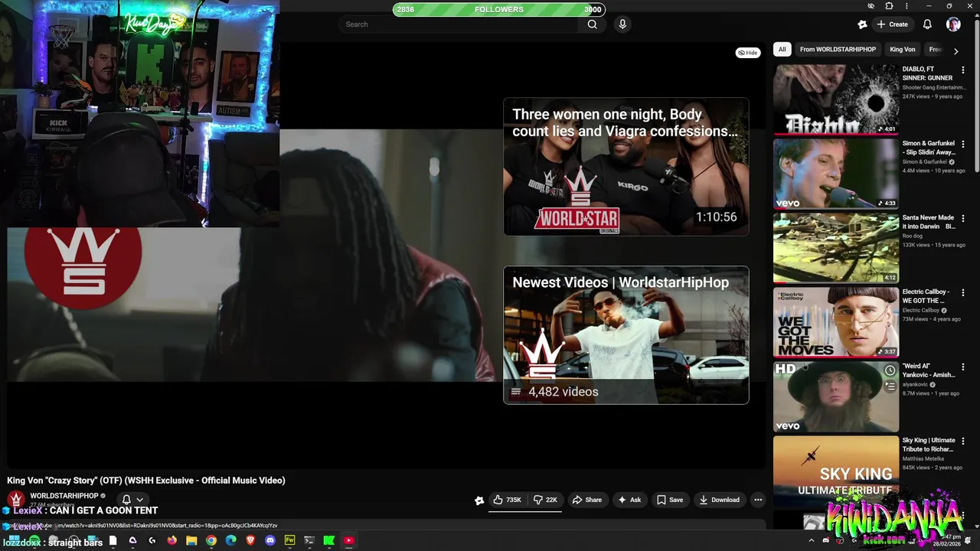Click WORLDSTARHIPHOP channel avatar

tap(15, 500)
